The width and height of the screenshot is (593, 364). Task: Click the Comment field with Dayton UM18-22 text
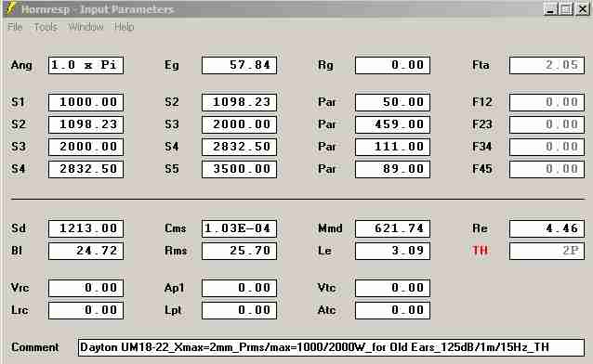(331, 347)
